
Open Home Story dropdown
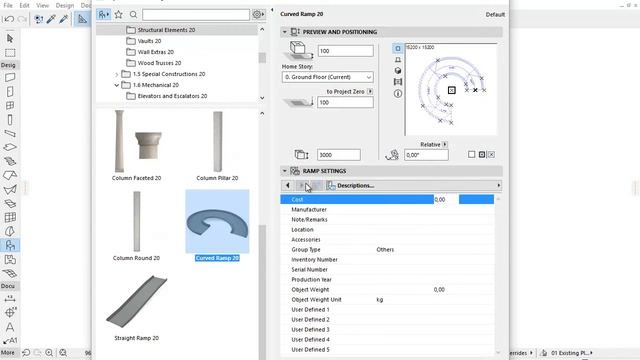[327, 77]
